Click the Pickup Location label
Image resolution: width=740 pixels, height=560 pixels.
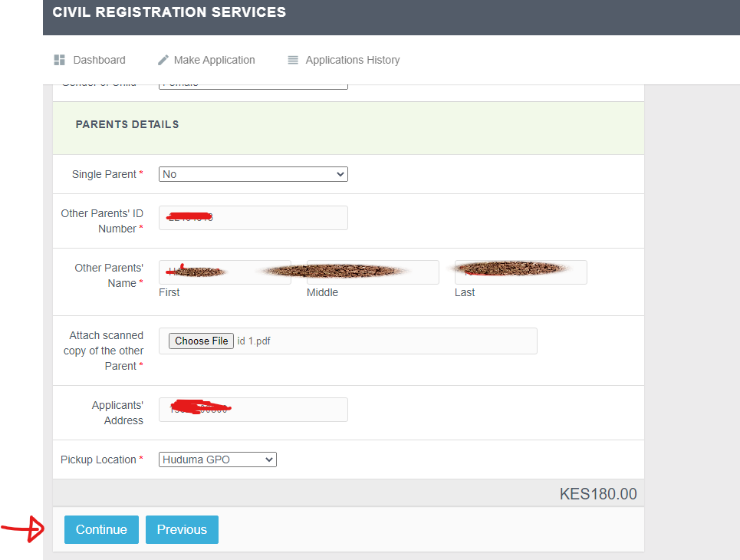[98, 460]
